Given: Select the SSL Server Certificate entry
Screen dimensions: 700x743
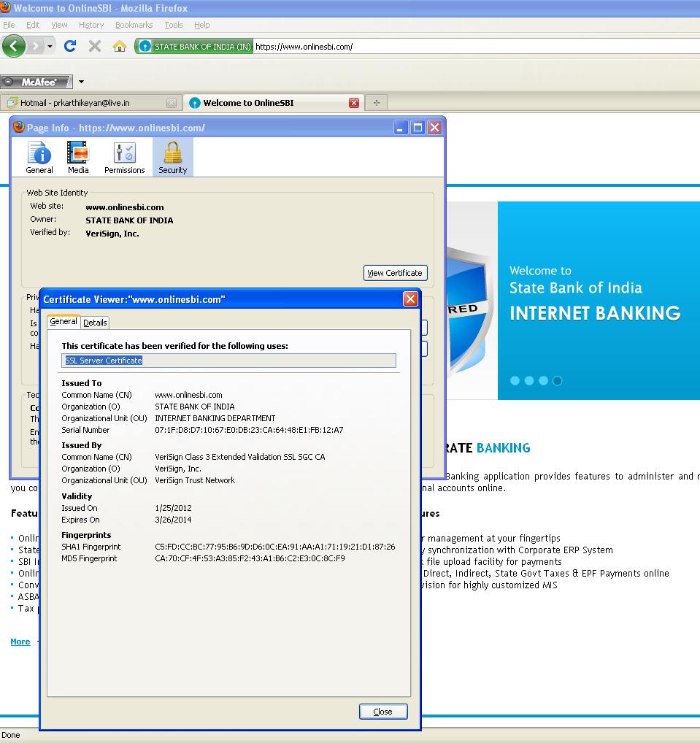Looking at the screenshot, I should pos(228,361).
